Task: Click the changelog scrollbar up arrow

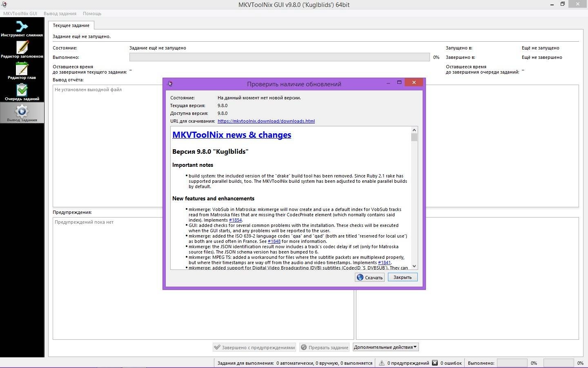Action: coord(414,130)
